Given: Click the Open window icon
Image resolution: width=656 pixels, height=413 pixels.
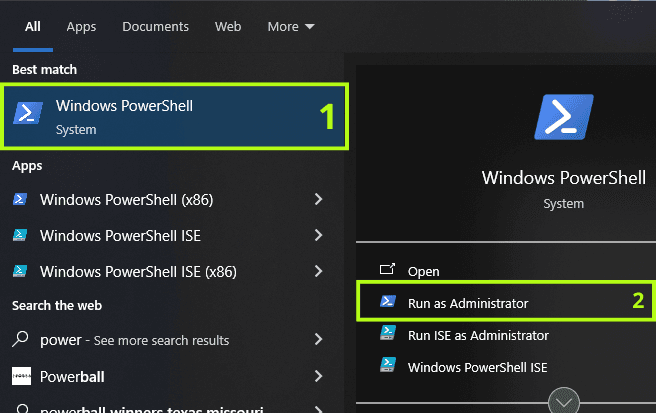Looking at the screenshot, I should pos(387,269).
